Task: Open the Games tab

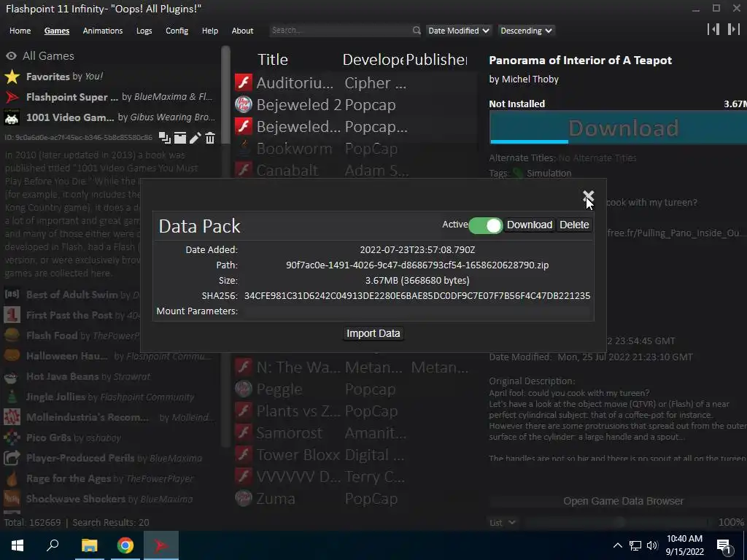Action: tap(57, 31)
